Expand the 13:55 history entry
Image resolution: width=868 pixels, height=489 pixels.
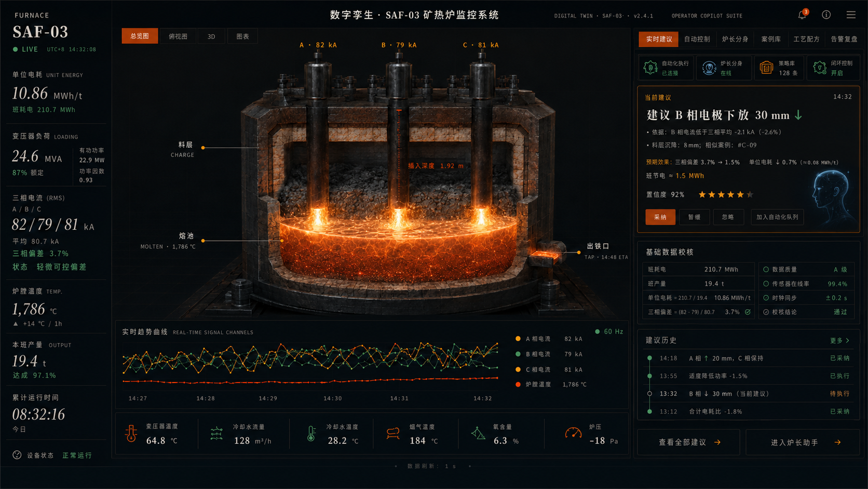pos(749,376)
